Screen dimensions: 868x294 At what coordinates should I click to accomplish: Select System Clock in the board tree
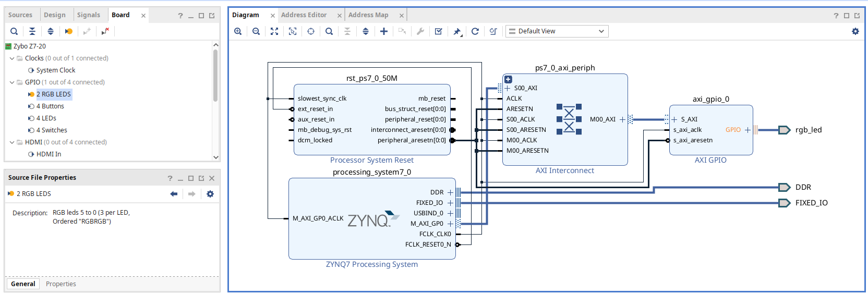pyautogui.click(x=56, y=70)
